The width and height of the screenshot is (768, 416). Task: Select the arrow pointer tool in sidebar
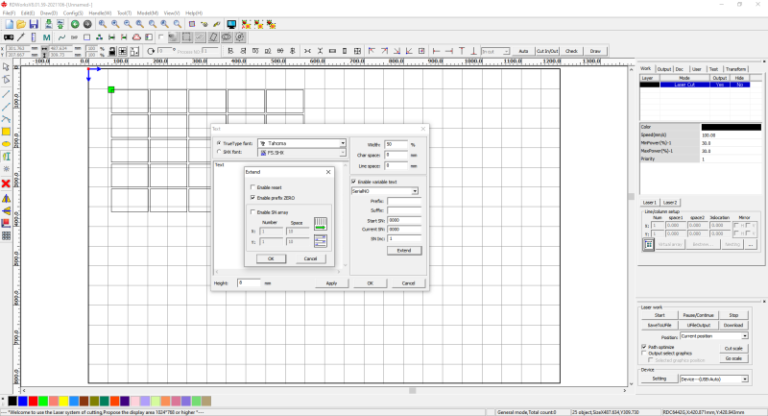click(x=6, y=67)
